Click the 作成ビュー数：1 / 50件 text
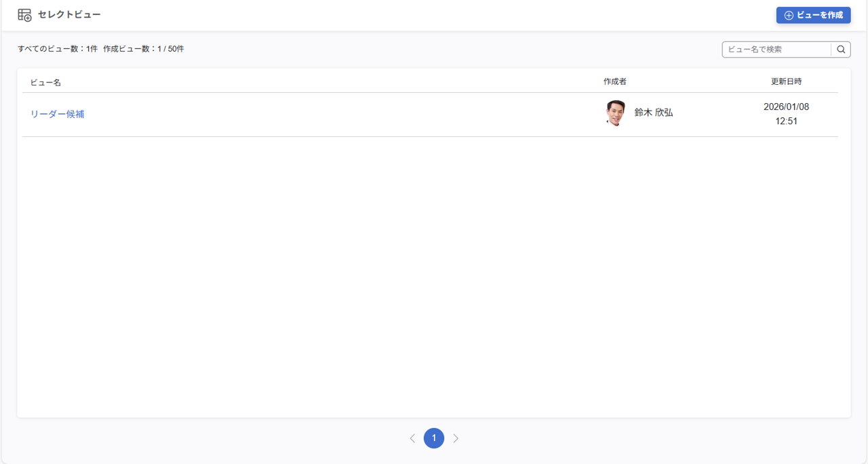Screen dimensions: 868x464 (144, 49)
